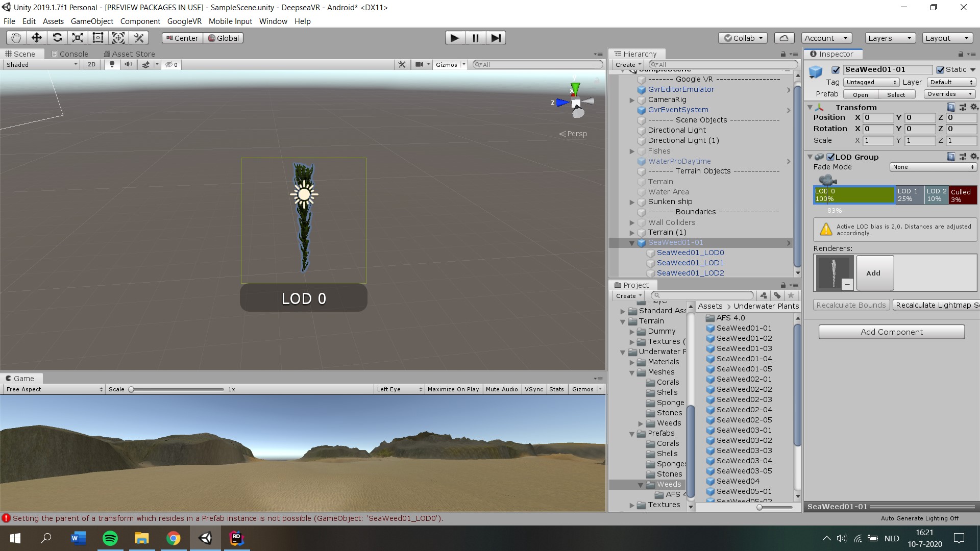Click prefab Open button

coord(860,94)
